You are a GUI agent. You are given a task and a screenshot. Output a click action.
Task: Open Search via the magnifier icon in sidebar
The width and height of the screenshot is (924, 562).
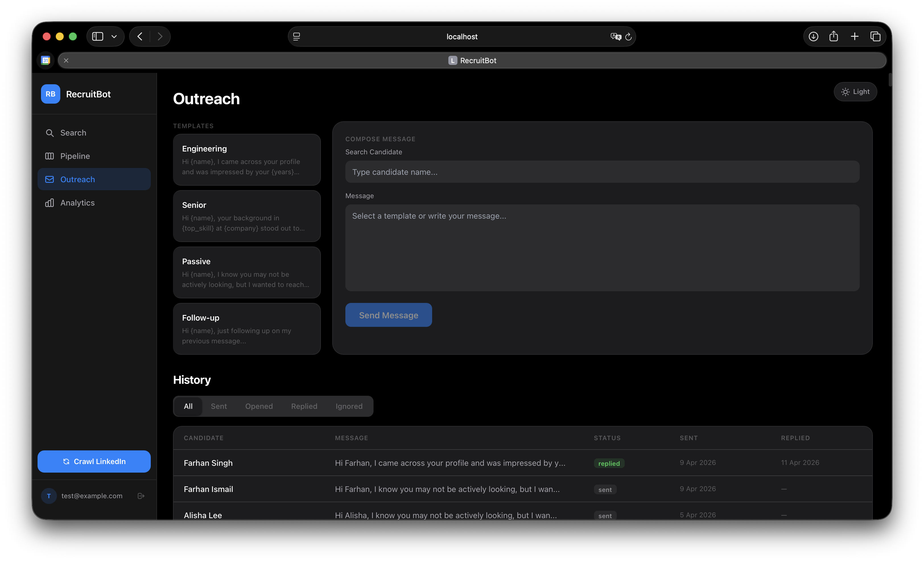pyautogui.click(x=49, y=133)
